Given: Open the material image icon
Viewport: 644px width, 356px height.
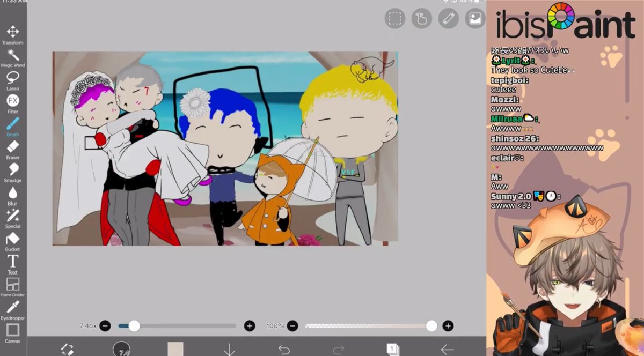Looking at the screenshot, I should [475, 19].
